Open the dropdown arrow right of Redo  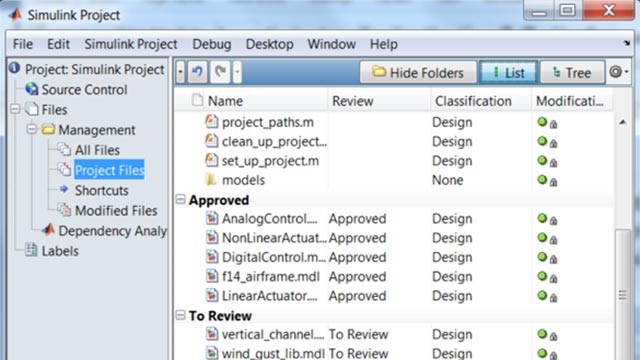tap(237, 72)
